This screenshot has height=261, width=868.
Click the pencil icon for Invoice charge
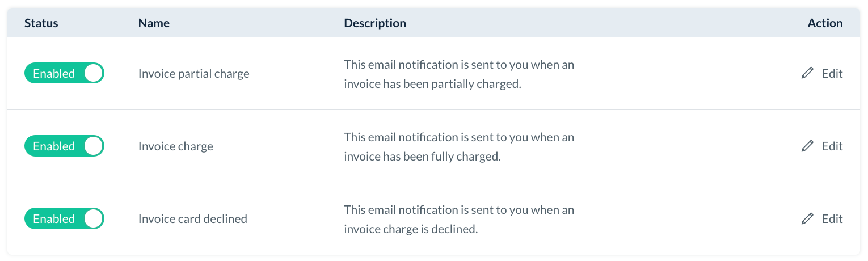pyautogui.click(x=807, y=146)
